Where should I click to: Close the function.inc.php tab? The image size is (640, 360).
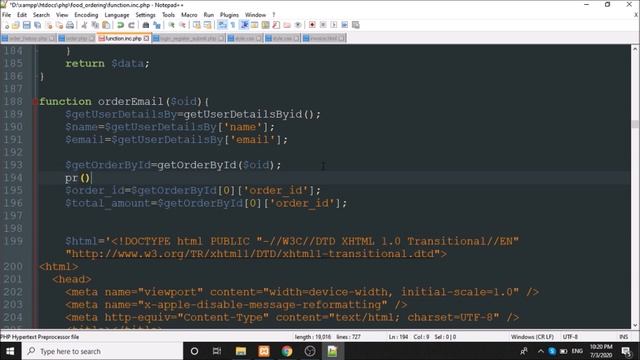(x=146, y=38)
